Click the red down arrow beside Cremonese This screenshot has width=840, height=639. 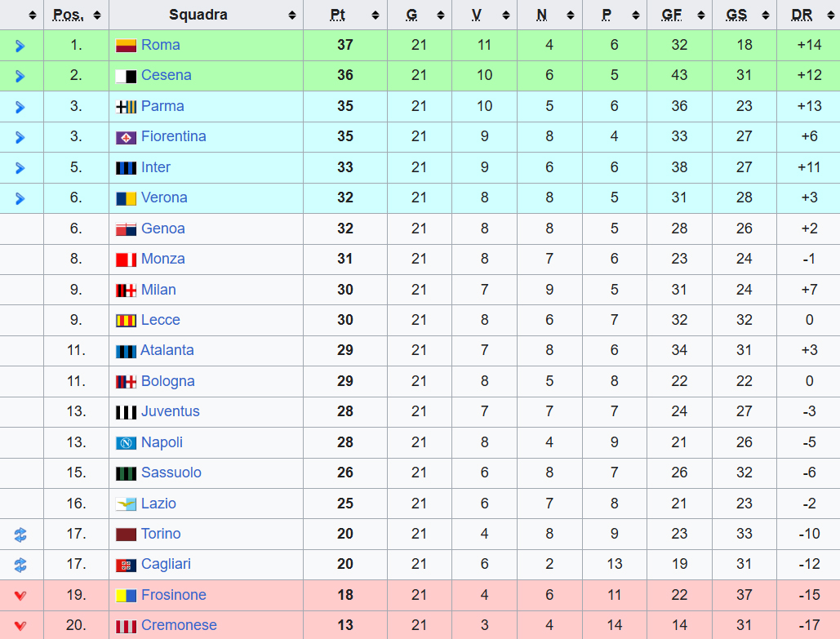(20, 626)
